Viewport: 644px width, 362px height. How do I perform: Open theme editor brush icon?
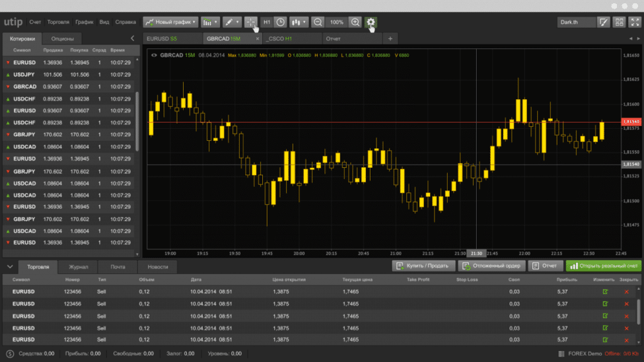tap(603, 22)
